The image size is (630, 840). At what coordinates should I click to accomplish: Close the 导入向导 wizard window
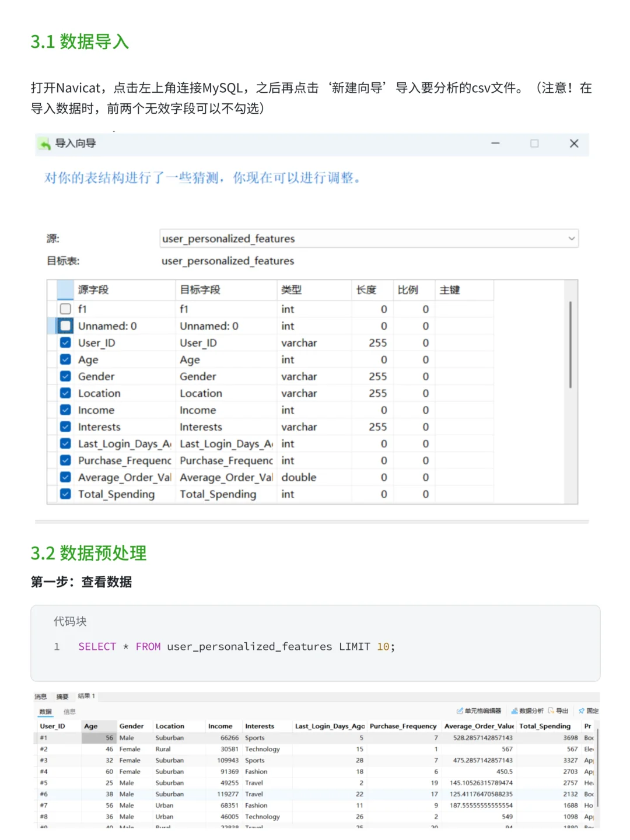pos(574,143)
